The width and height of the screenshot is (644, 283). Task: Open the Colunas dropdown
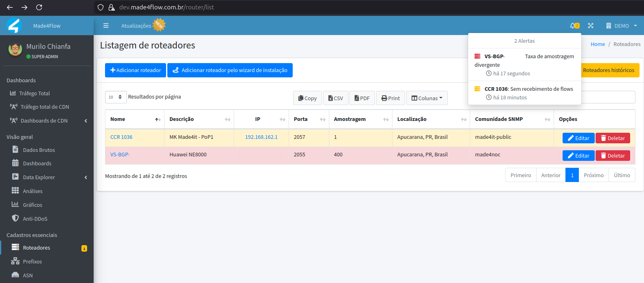pyautogui.click(x=427, y=98)
